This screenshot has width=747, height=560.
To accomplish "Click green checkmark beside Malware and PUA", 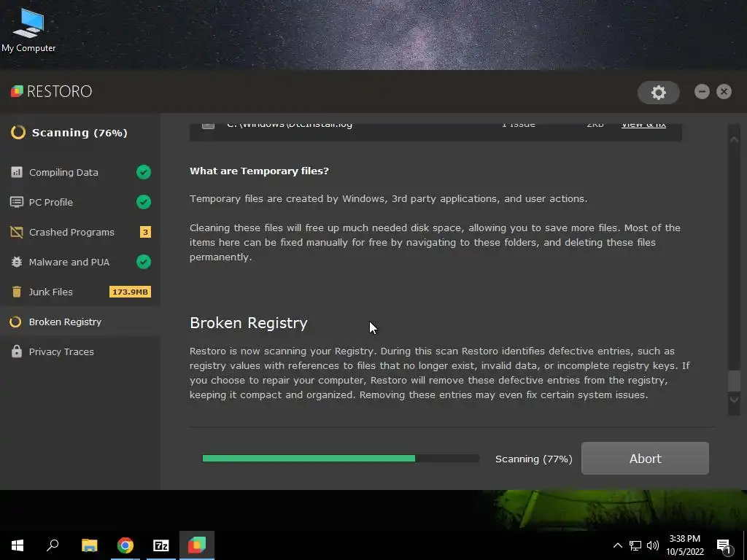I will tap(144, 262).
